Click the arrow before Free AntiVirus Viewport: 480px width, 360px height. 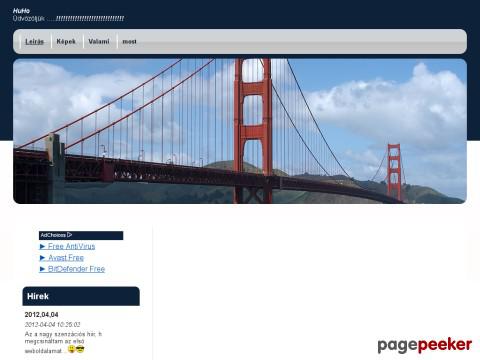tap(42, 246)
